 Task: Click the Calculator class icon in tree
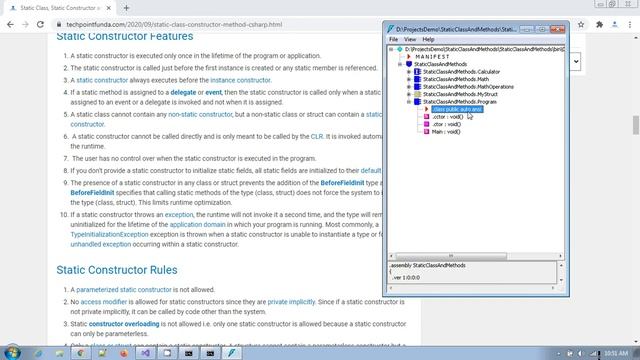click(417, 72)
